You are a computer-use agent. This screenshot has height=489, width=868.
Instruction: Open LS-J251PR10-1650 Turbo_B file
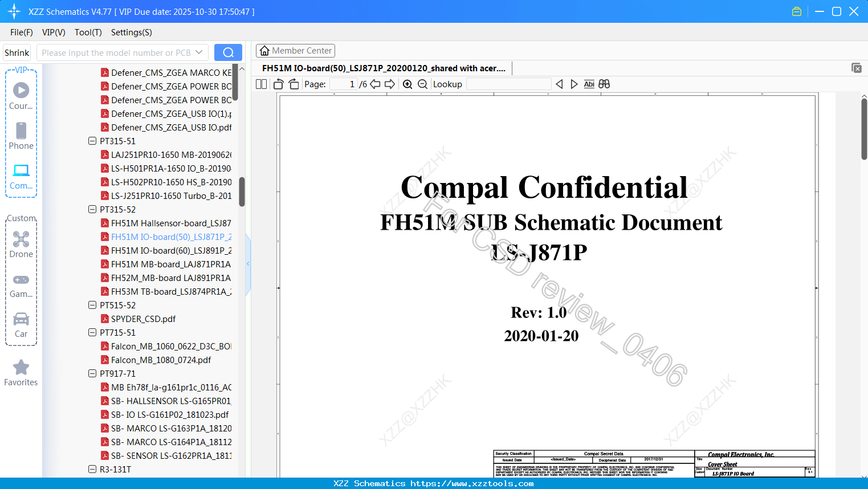point(166,195)
